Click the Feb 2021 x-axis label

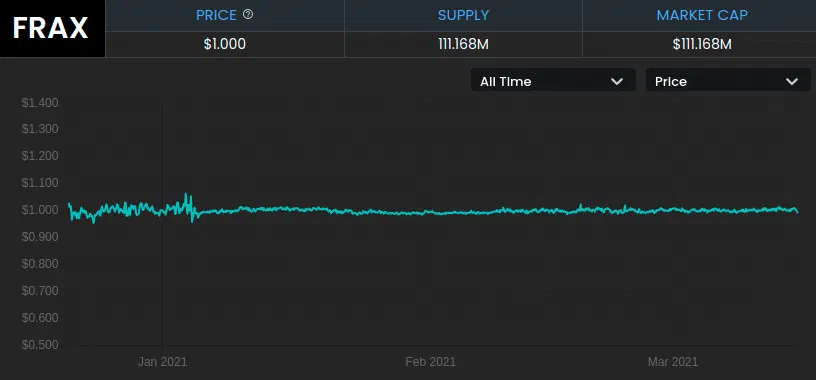pos(431,362)
